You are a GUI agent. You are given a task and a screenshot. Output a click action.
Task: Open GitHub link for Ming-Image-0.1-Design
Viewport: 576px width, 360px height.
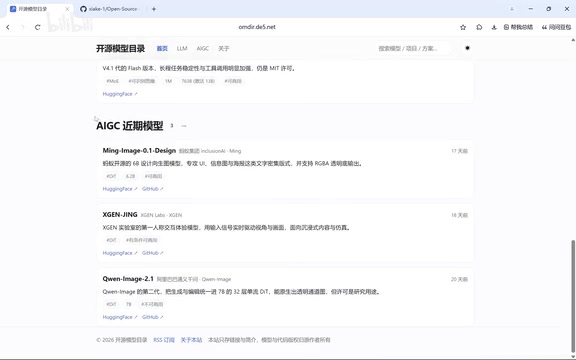click(x=152, y=189)
